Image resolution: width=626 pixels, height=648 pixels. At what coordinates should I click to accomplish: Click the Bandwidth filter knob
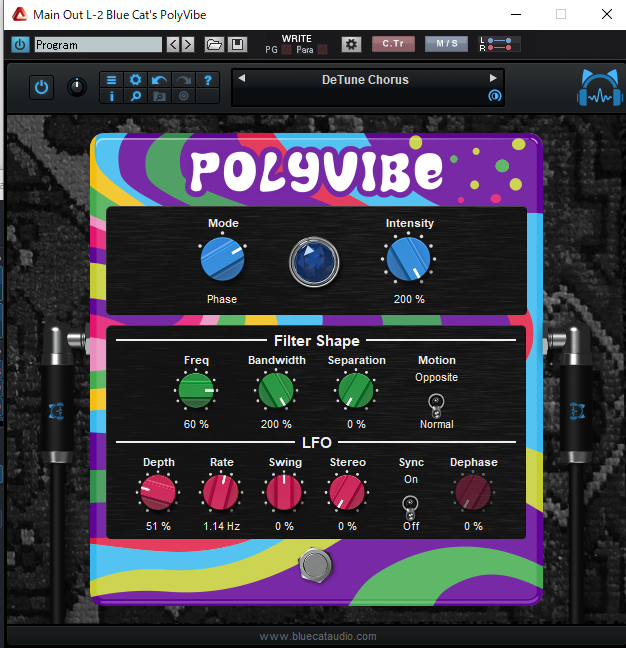click(276, 390)
